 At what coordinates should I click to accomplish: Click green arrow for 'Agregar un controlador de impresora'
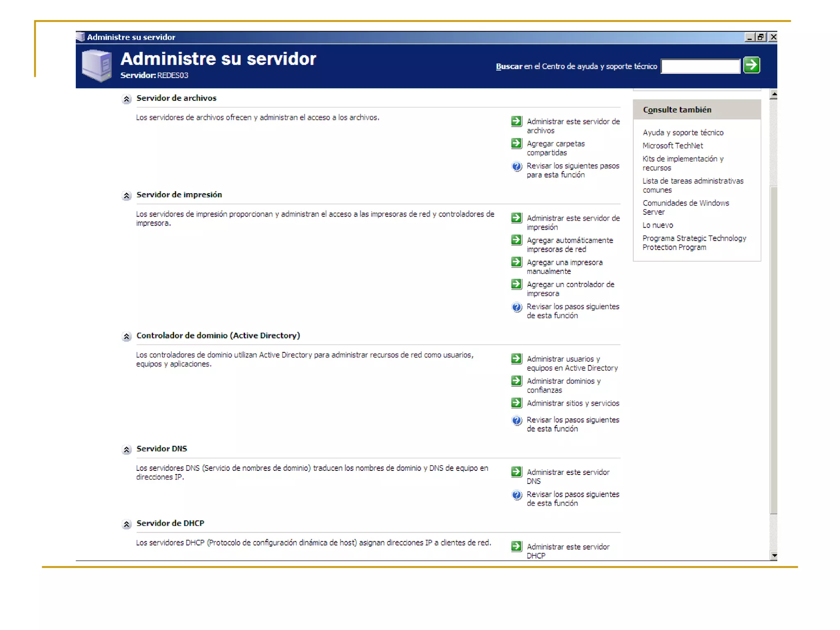tap(516, 284)
